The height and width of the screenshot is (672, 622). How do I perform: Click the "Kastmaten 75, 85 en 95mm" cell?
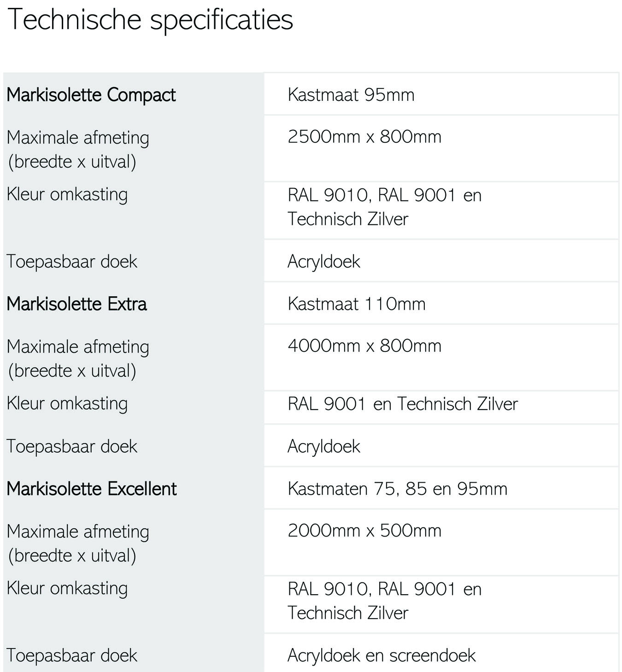(x=397, y=489)
